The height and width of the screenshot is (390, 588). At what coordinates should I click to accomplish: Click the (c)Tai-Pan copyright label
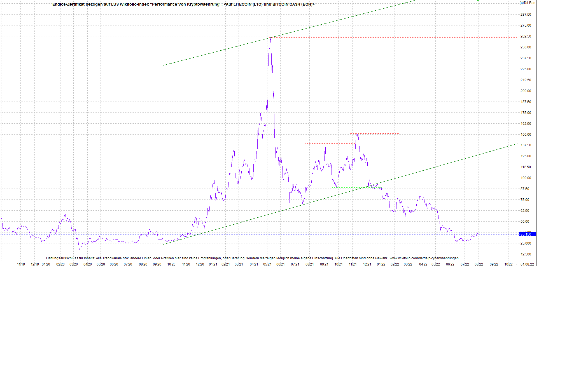point(527,3)
